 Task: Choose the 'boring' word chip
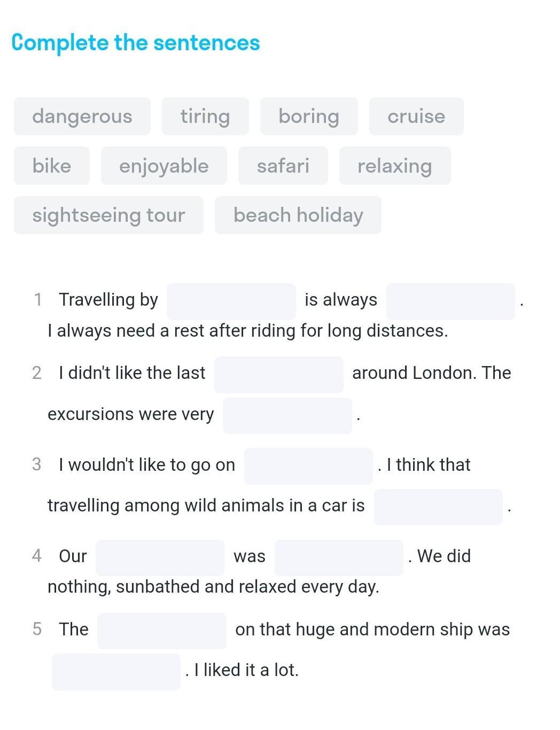(309, 117)
